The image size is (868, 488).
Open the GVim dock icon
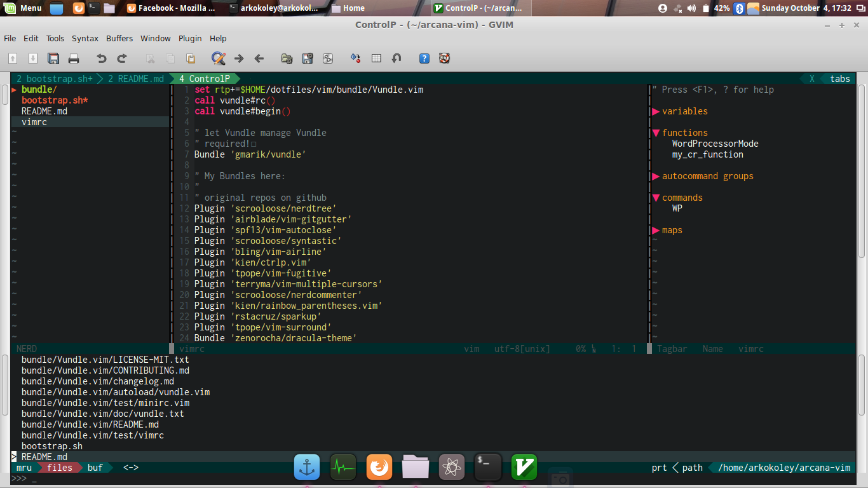pos(524,468)
